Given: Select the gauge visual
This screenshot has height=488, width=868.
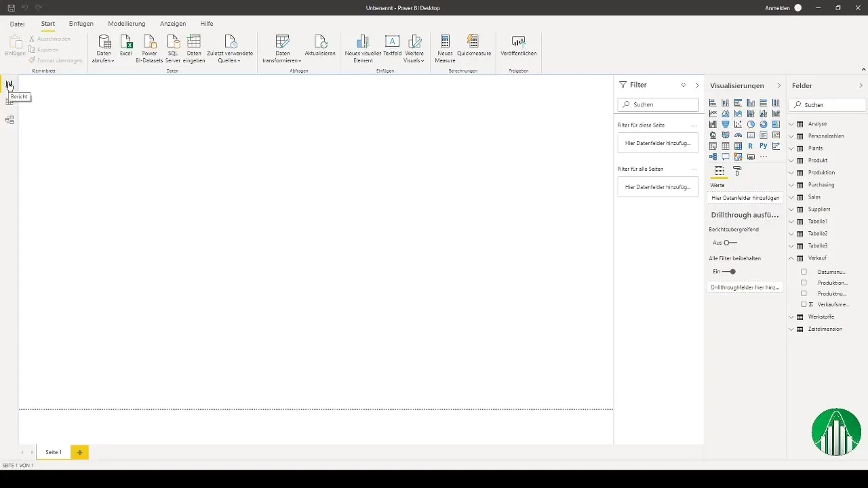Looking at the screenshot, I should pyautogui.click(x=738, y=135).
